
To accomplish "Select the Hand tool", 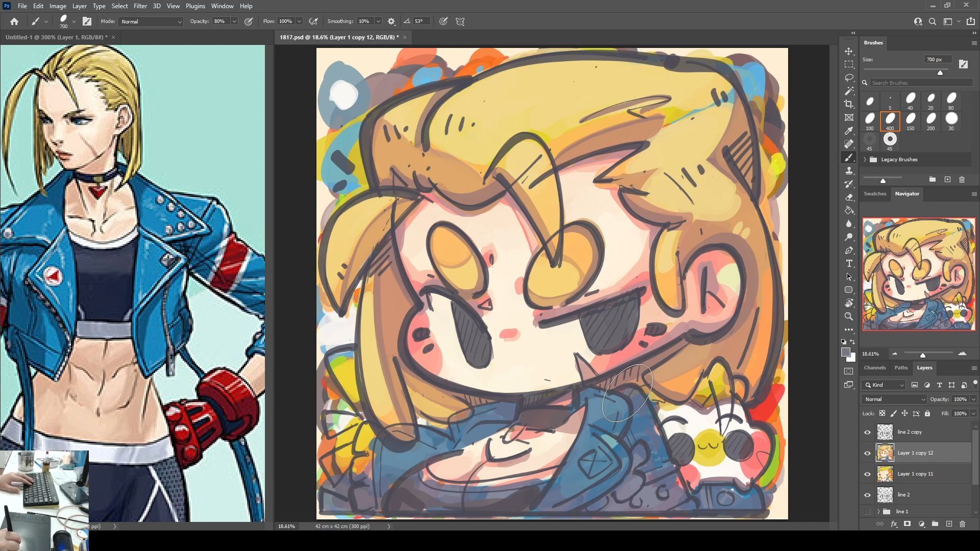I will [x=849, y=303].
